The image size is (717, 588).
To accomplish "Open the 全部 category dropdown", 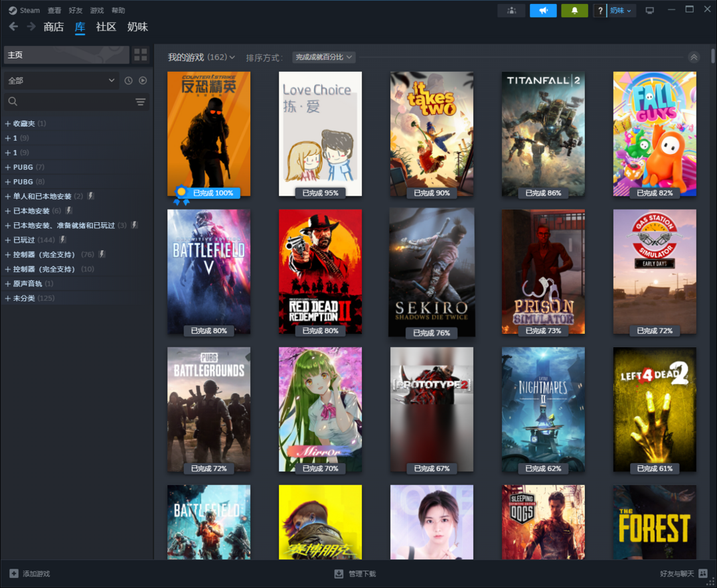I will click(x=61, y=80).
